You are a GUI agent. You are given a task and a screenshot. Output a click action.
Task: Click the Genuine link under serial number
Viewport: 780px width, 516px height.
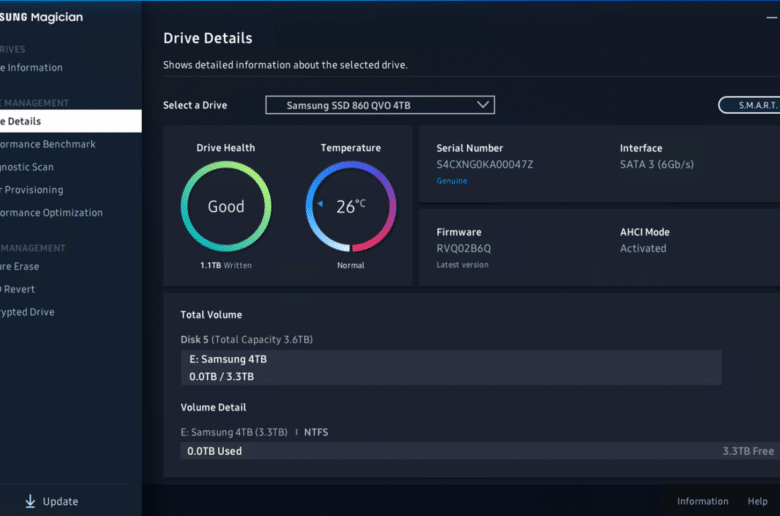point(452,181)
